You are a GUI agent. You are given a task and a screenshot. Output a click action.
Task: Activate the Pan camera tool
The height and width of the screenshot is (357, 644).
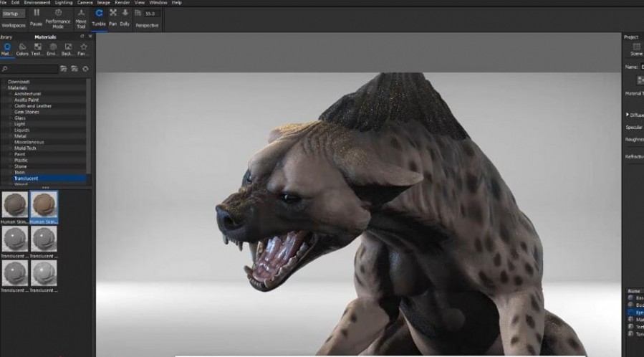click(x=113, y=18)
